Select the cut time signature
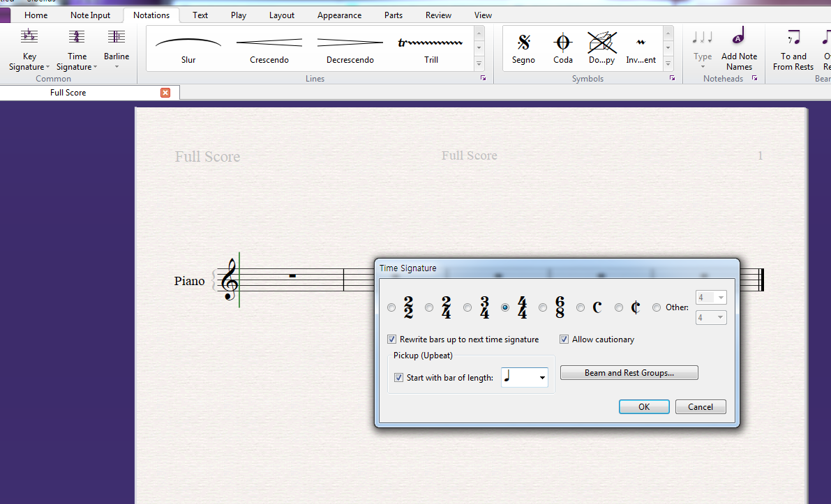 (x=618, y=307)
